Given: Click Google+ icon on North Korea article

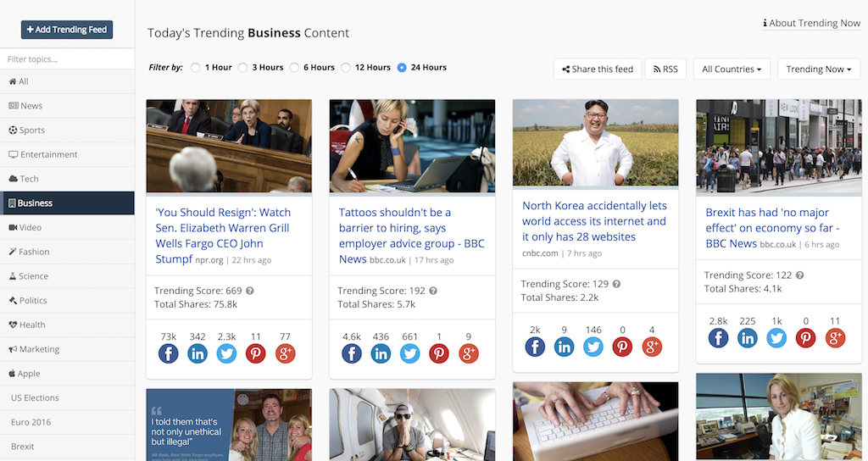Looking at the screenshot, I should [652, 347].
